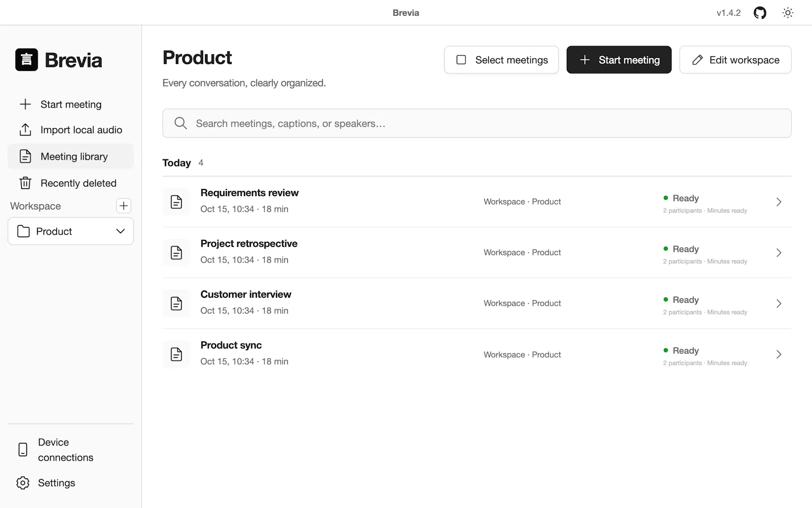This screenshot has width=812, height=508.
Task: Go to Recently deleted in sidebar
Action: click(71, 183)
